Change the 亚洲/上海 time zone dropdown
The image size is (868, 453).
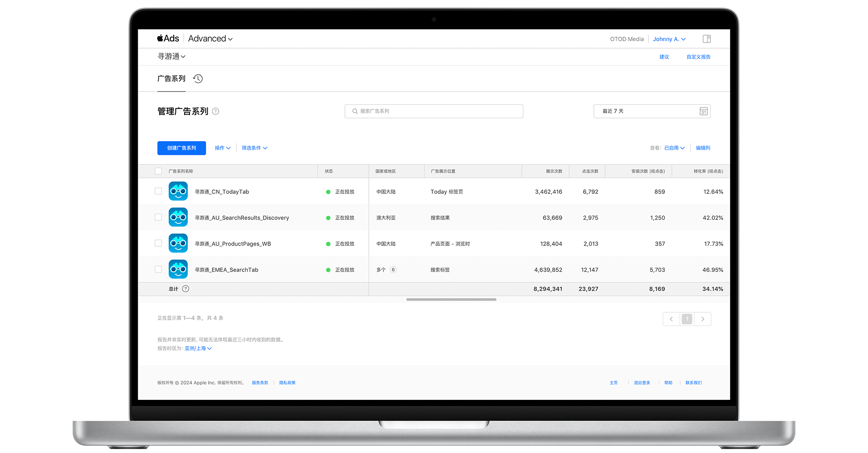coord(198,349)
